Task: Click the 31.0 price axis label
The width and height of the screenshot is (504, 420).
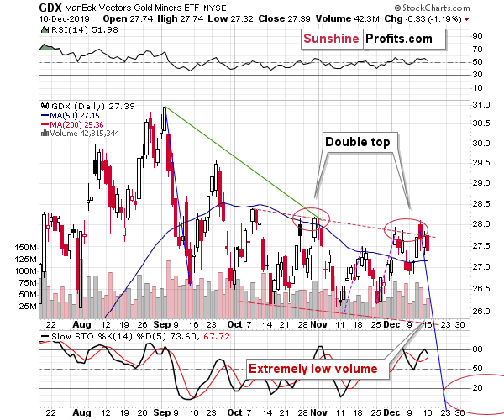Action: click(x=481, y=105)
